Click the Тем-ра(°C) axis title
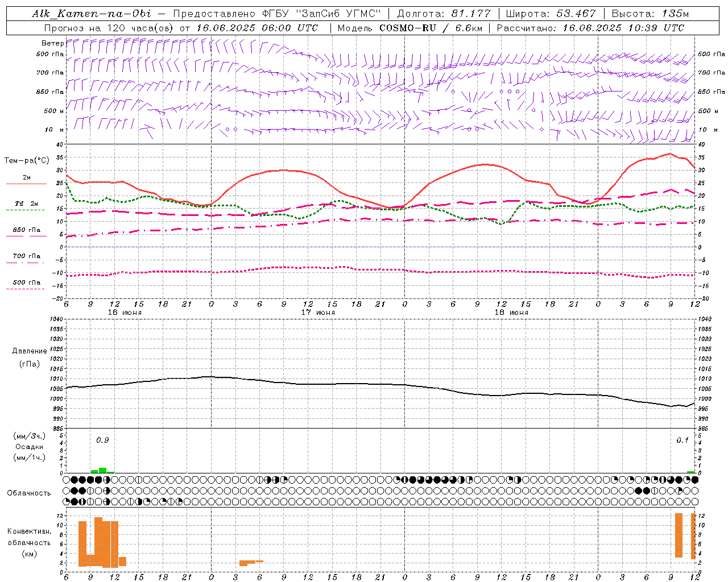 coord(27,161)
